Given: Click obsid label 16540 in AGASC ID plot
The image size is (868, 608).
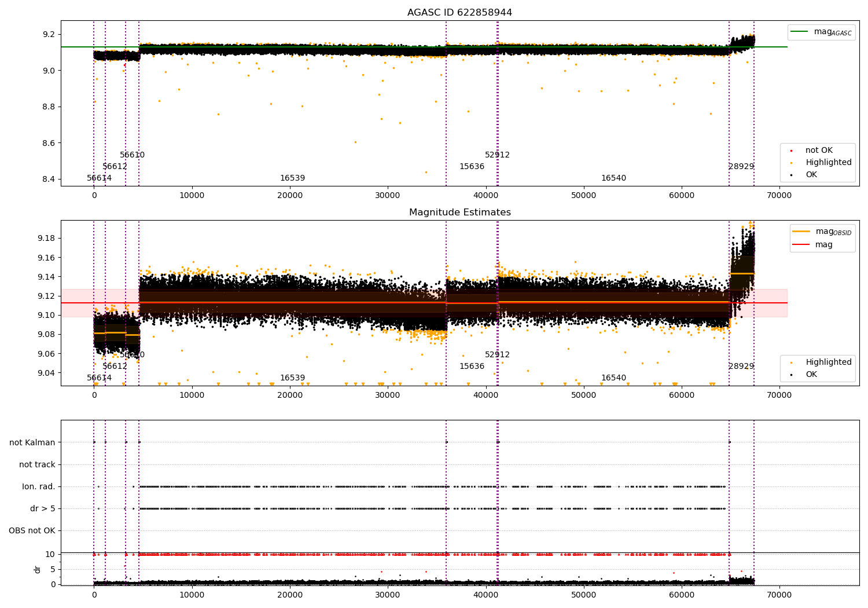Looking at the screenshot, I should (x=614, y=178).
